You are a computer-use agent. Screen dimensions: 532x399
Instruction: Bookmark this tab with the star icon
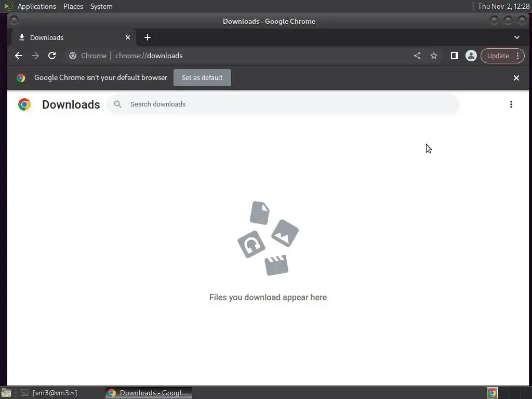[434, 56]
